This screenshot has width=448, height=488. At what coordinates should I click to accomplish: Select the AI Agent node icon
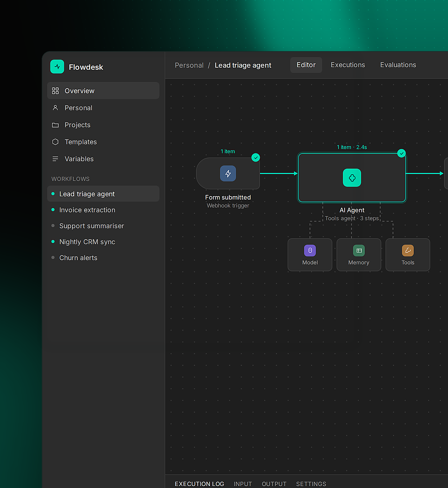352,178
